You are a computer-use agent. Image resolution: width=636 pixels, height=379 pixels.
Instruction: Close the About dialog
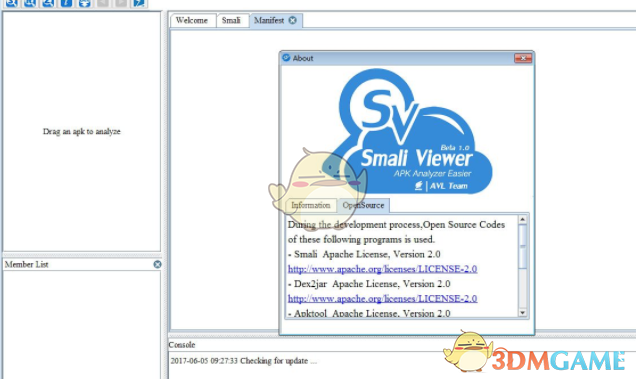523,58
